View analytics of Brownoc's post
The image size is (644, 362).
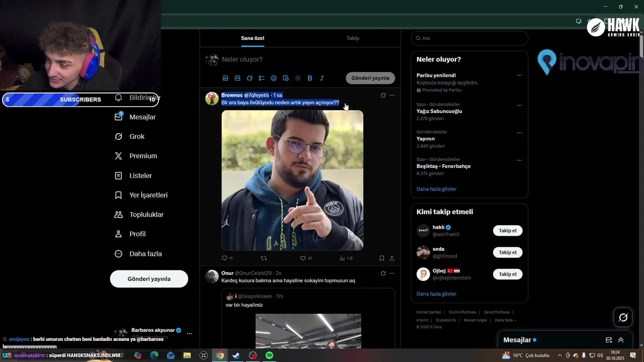tap(346, 258)
